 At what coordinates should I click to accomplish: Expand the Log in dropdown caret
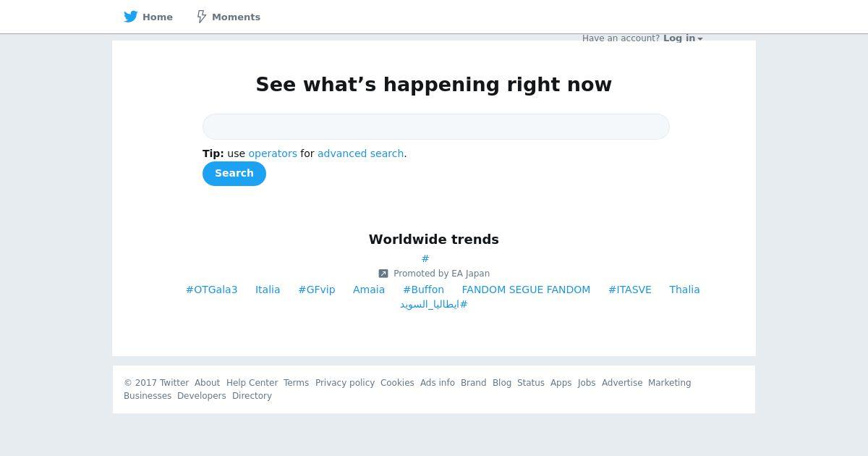point(700,39)
